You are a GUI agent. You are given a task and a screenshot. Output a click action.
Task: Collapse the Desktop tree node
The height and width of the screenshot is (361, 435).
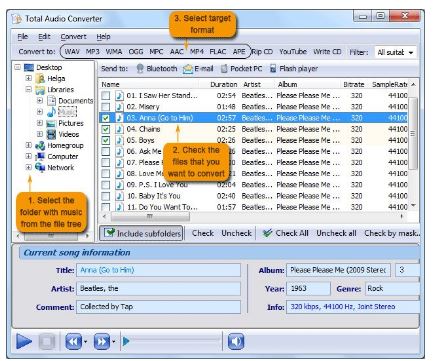point(17,67)
